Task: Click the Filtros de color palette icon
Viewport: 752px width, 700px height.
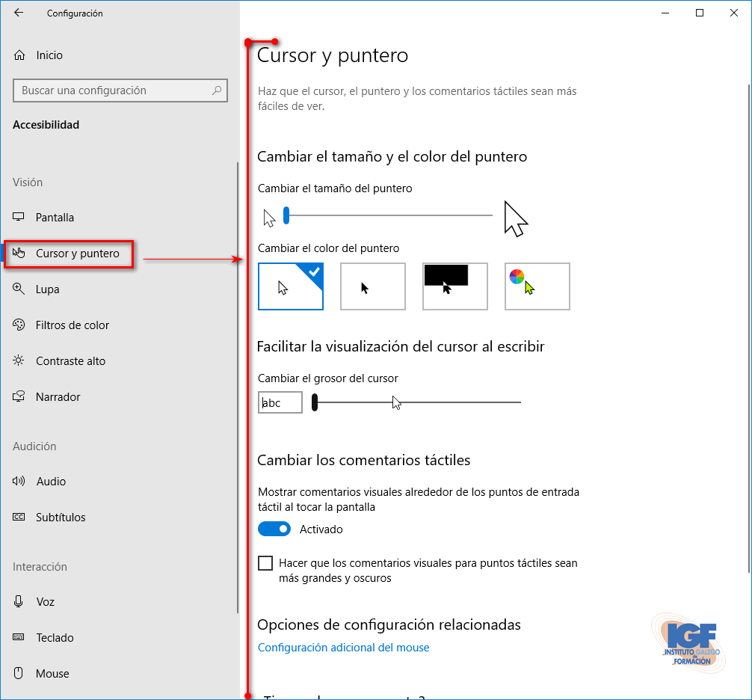Action: tap(19, 325)
